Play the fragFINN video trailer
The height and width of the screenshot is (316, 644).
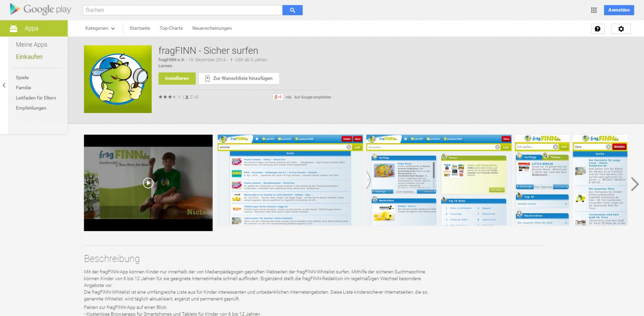(148, 183)
